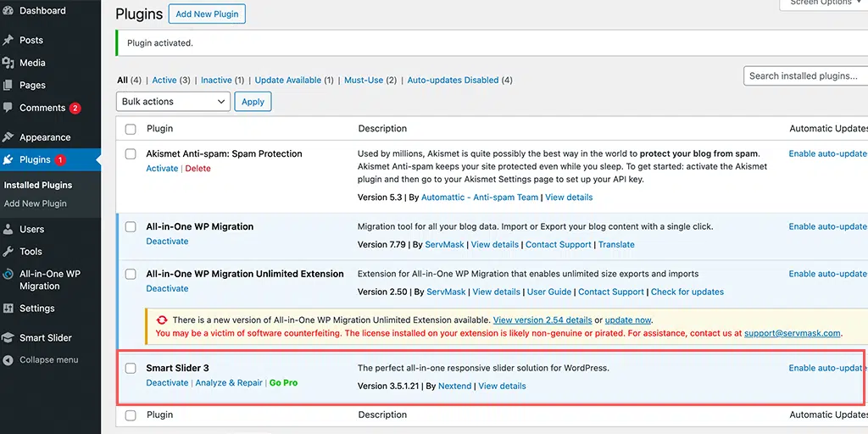Viewport: 868px width, 434px height.
Task: Open the Nextend author link
Action: (455, 386)
